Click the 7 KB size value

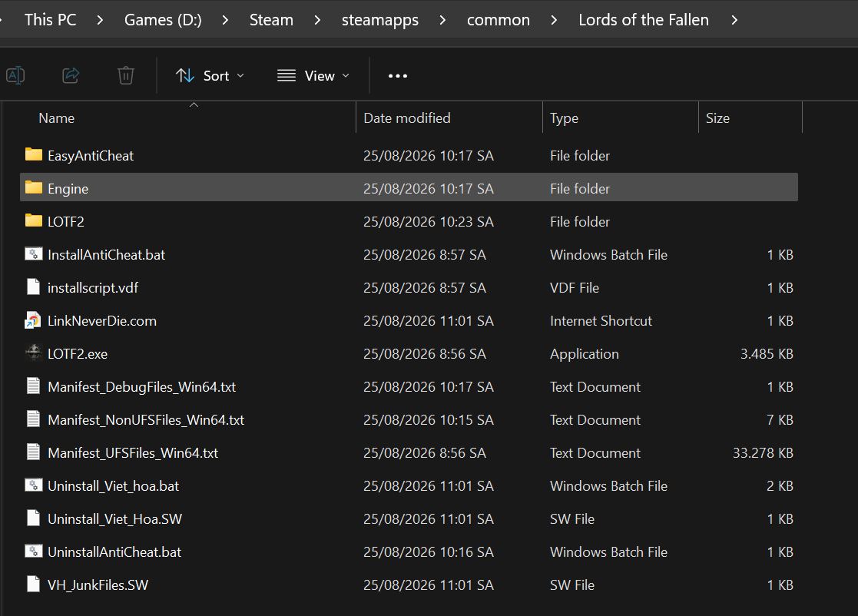coord(780,420)
